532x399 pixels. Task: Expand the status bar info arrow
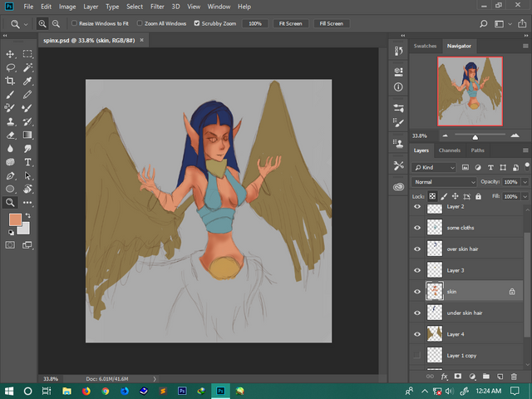coord(155,379)
